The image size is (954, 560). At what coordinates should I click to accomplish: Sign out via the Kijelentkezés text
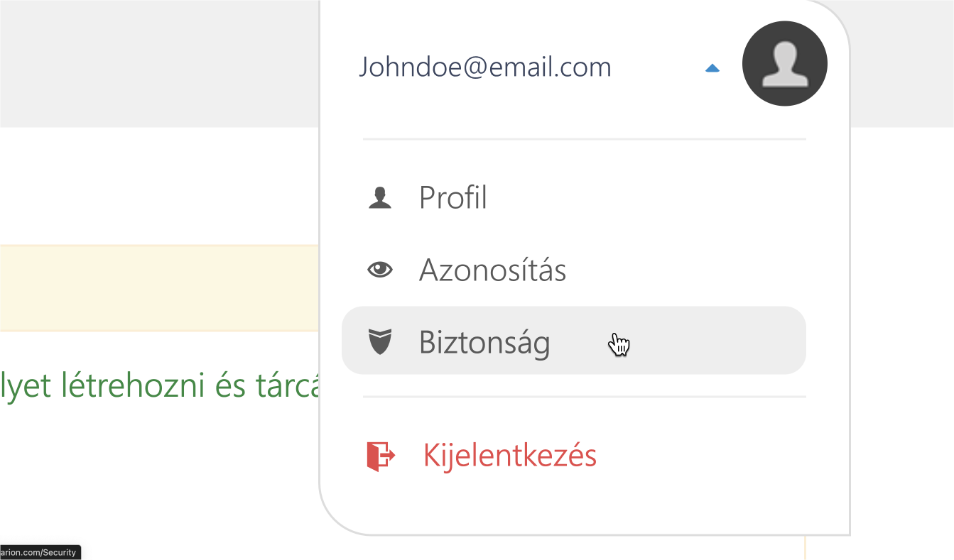point(509,456)
